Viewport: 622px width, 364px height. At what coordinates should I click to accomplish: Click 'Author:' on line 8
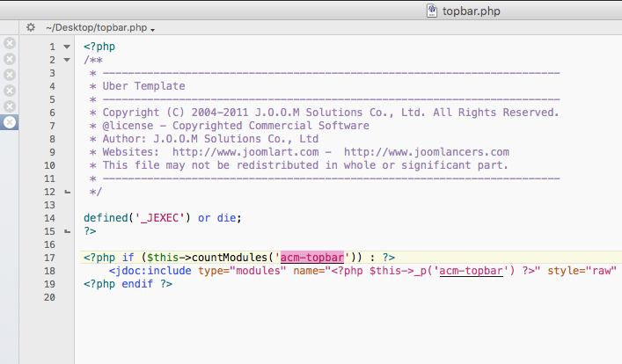coord(125,139)
